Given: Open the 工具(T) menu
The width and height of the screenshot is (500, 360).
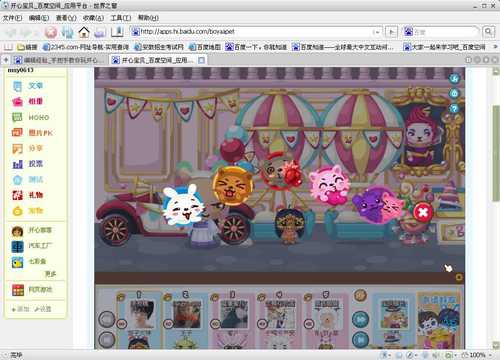Looking at the screenshot, I should (x=121, y=18).
